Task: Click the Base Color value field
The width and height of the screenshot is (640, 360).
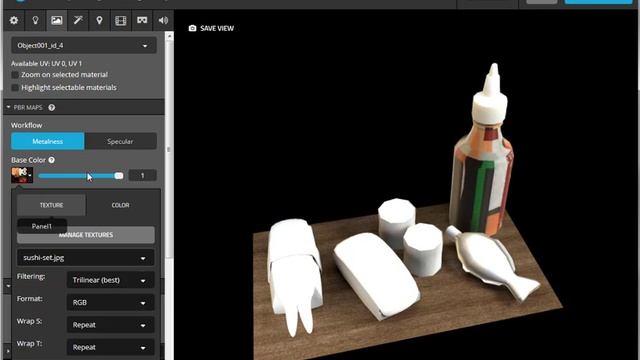Action: click(142, 176)
